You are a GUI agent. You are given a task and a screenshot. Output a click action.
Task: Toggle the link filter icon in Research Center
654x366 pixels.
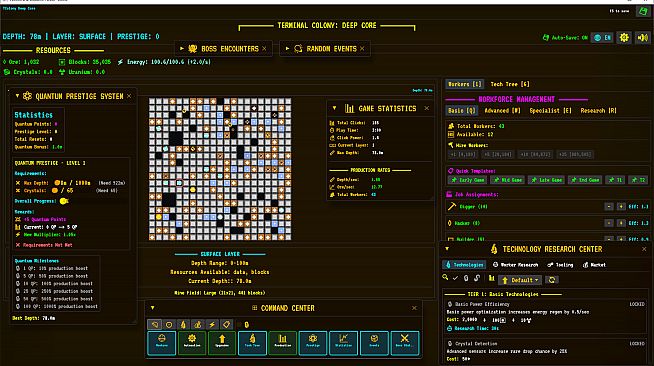point(477,278)
